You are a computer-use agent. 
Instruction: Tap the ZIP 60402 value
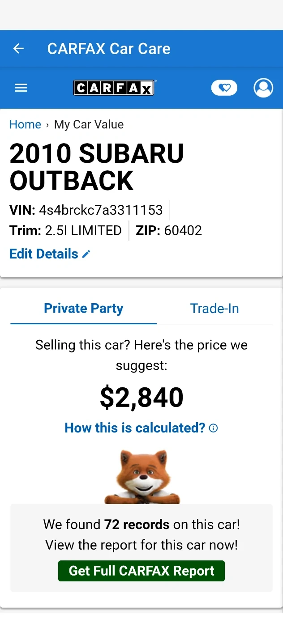pos(183,231)
